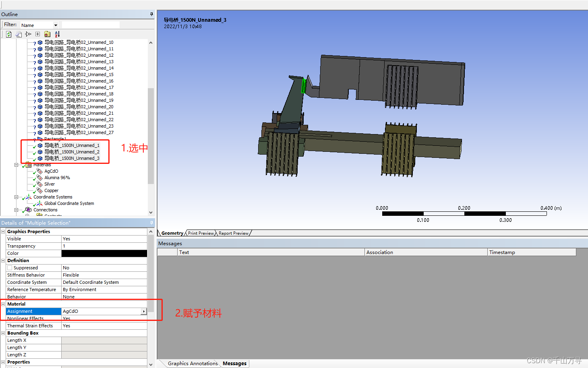Viewport: 588px width, 368px height.
Task: Toggle the Suppressed checkbox
Action: (10, 268)
